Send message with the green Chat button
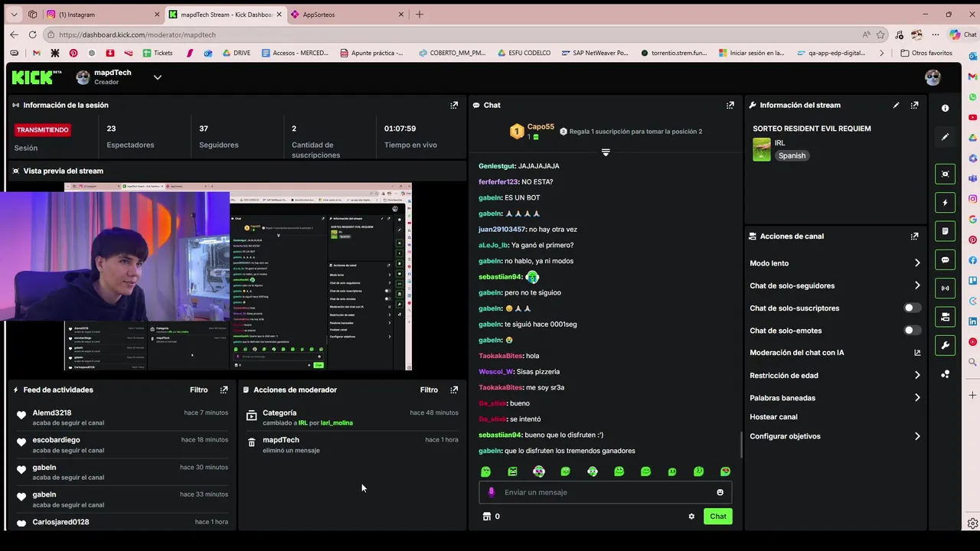This screenshot has height=551, width=980. point(718,517)
